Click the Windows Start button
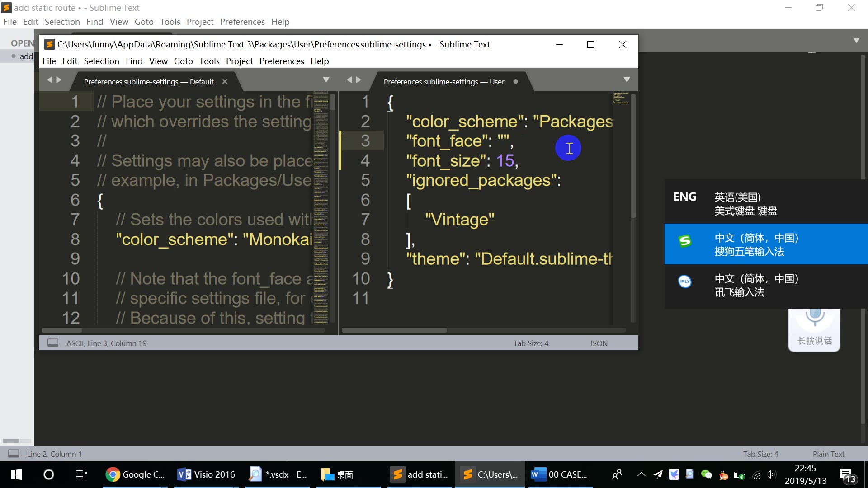 pyautogui.click(x=16, y=474)
